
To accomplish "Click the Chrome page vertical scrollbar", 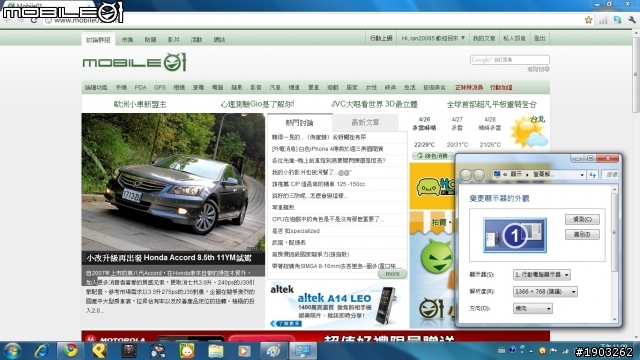I will click(636, 76).
